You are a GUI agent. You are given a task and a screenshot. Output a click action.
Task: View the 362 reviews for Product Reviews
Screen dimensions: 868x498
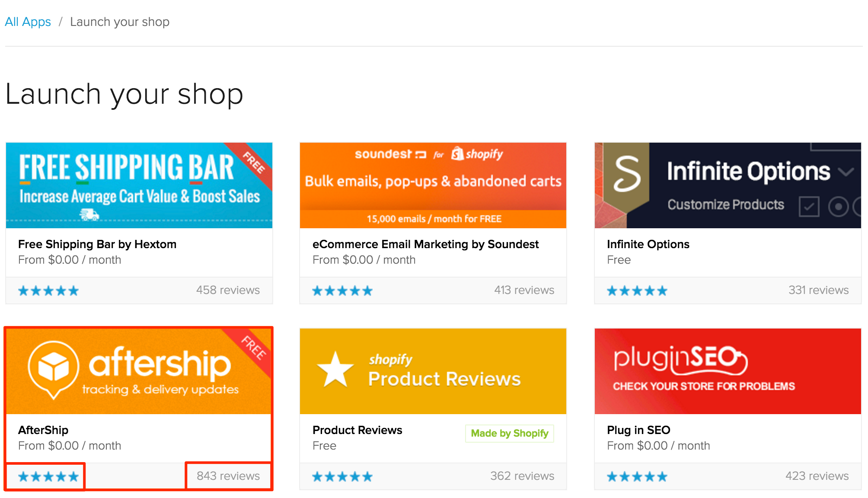pos(522,476)
